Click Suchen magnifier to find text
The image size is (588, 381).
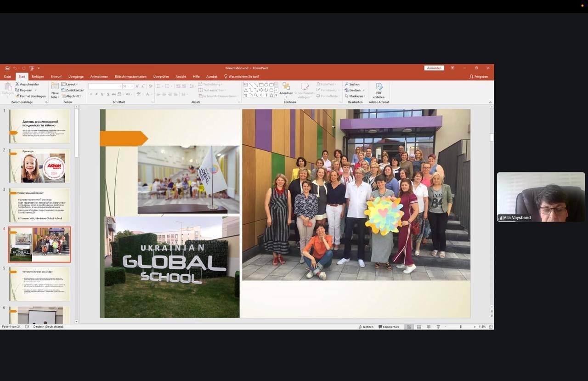pyautogui.click(x=352, y=84)
